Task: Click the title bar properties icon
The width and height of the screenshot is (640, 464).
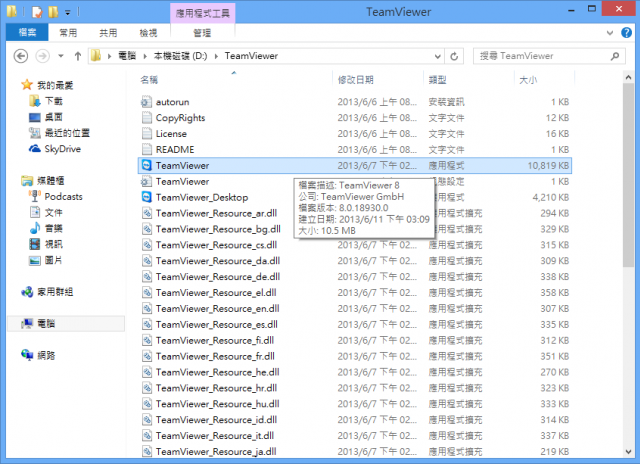Action: [x=37, y=12]
